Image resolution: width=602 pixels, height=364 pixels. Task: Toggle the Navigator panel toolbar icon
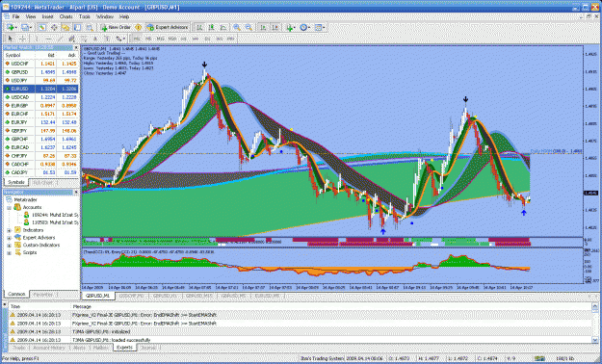click(65, 27)
